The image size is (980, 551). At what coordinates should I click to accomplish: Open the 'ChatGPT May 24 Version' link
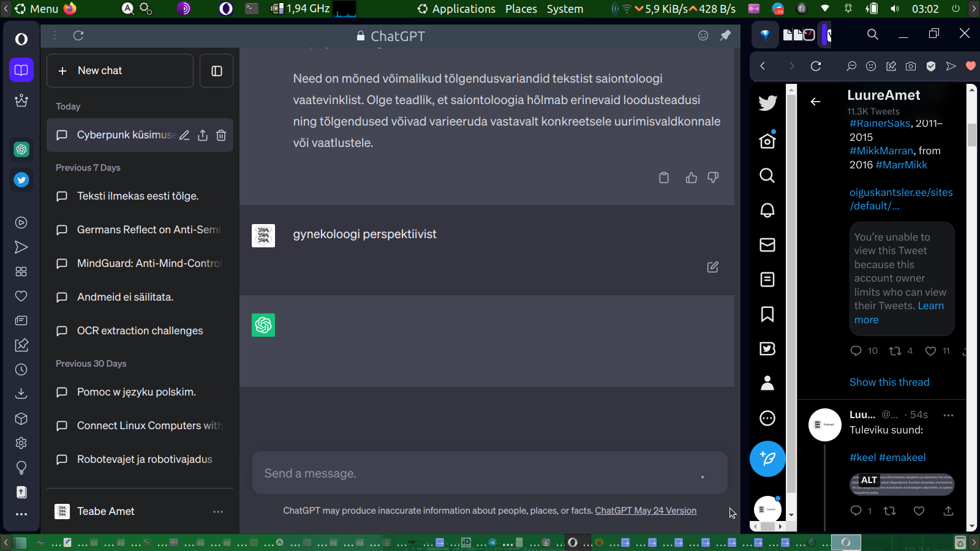[646, 511]
